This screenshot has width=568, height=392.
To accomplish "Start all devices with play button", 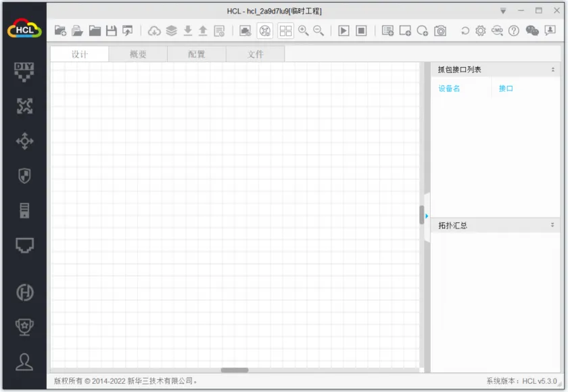I will 344,31.
